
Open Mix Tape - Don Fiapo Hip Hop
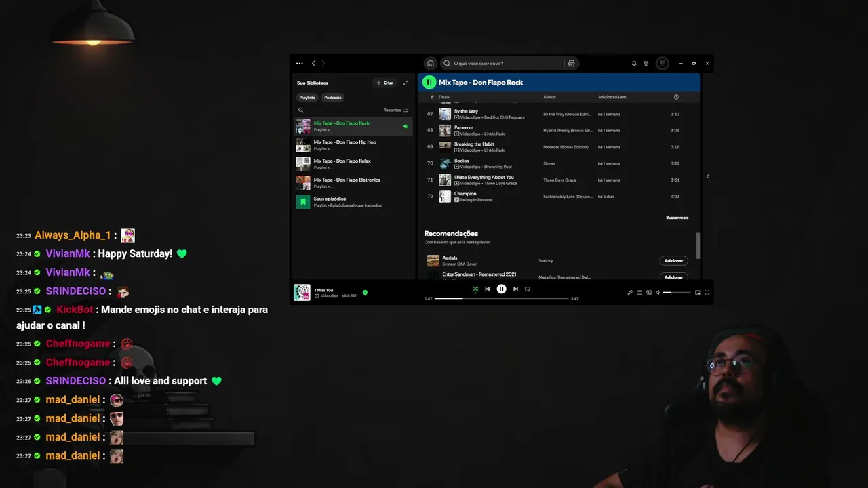pyautogui.click(x=353, y=145)
